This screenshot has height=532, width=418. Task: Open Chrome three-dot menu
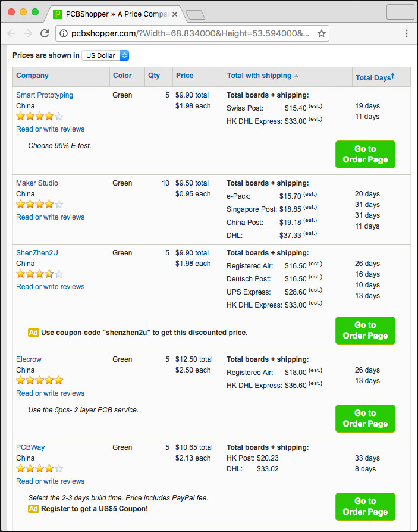pos(407,33)
